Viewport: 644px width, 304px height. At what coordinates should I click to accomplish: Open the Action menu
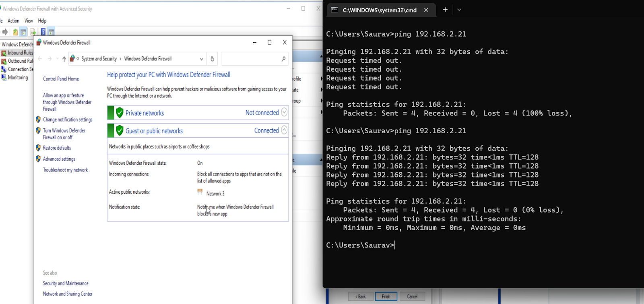click(x=13, y=21)
